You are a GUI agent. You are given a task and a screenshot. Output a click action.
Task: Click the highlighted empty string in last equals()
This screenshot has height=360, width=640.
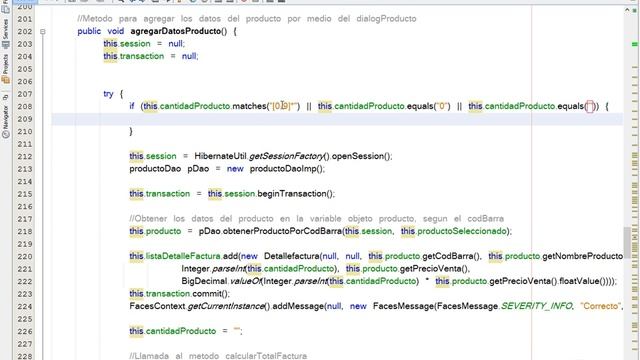[x=589, y=107]
